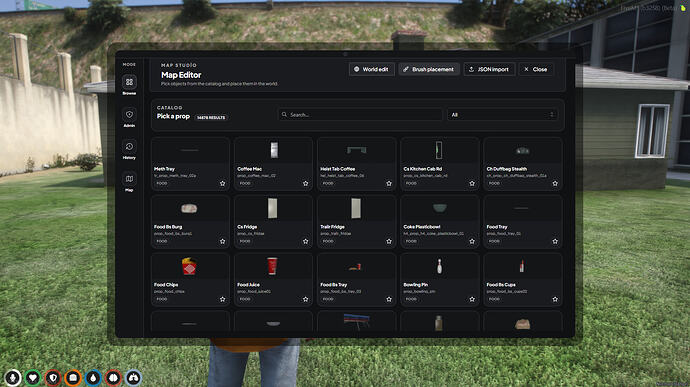Image resolution: width=690 pixels, height=387 pixels.
Task: Favorite the Food Tray prop
Action: [x=555, y=241]
